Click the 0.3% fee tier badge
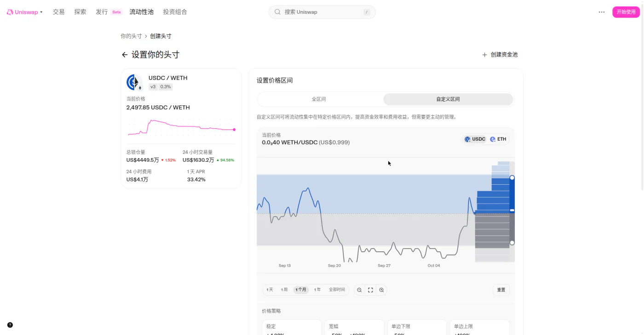Viewport: 644px width, 335px height. pyautogui.click(x=166, y=87)
